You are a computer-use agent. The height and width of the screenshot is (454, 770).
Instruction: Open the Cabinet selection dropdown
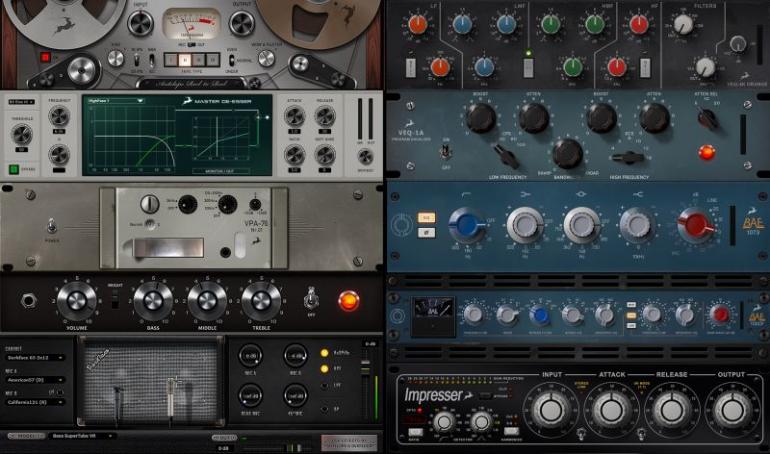pyautogui.click(x=35, y=358)
